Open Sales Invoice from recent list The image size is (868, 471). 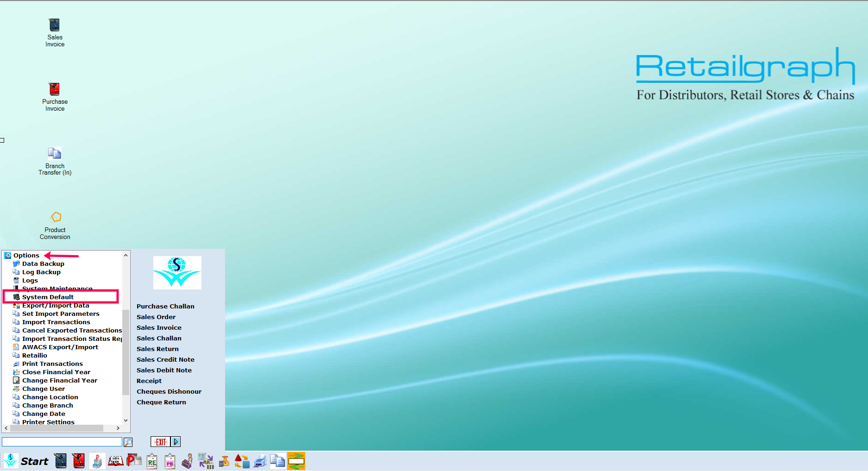pyautogui.click(x=159, y=327)
